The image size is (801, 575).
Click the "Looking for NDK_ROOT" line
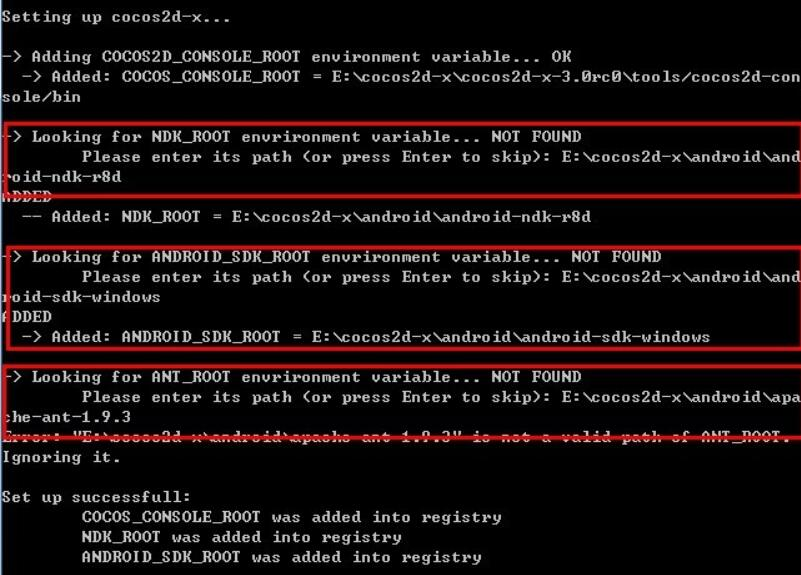(292, 137)
